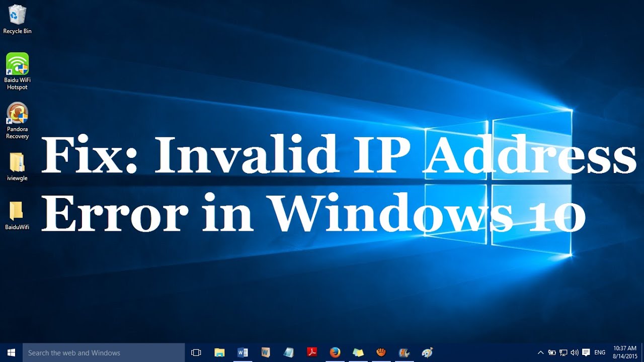Launch Adobe Reader from the taskbar
This screenshot has width=644, height=362.
[312, 352]
